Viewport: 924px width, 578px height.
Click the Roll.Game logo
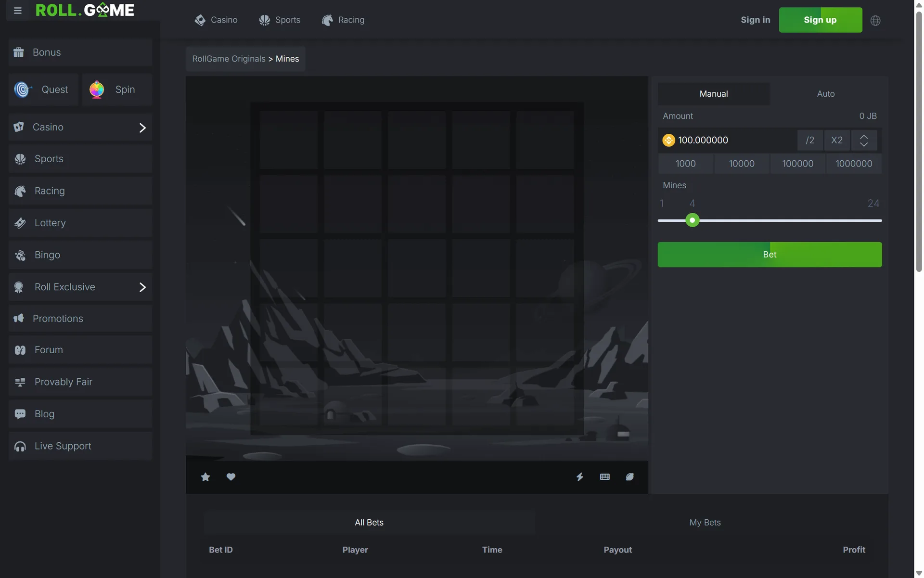85,10
